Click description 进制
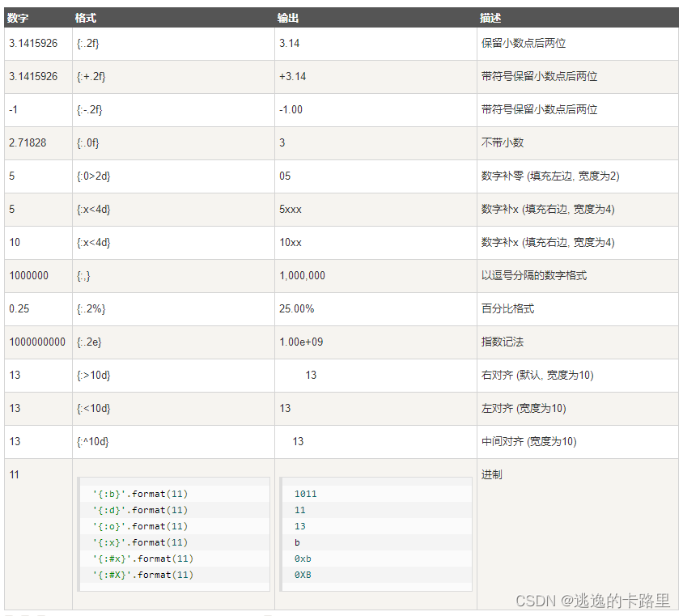The height and width of the screenshot is (616, 683). (492, 474)
